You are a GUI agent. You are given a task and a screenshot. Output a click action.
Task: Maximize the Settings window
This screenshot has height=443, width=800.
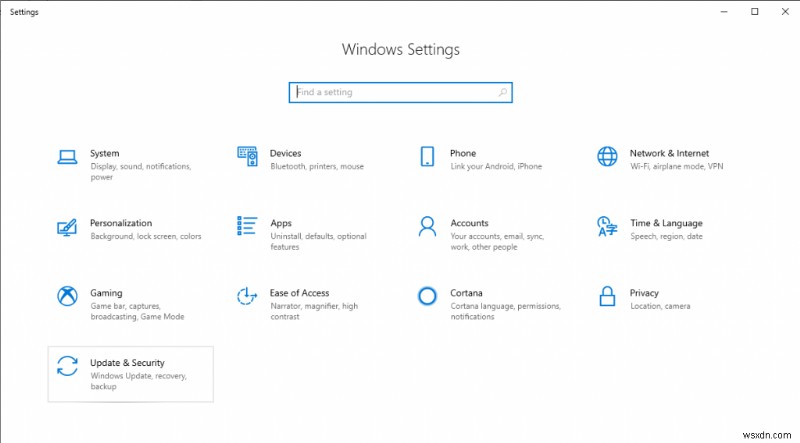point(755,11)
